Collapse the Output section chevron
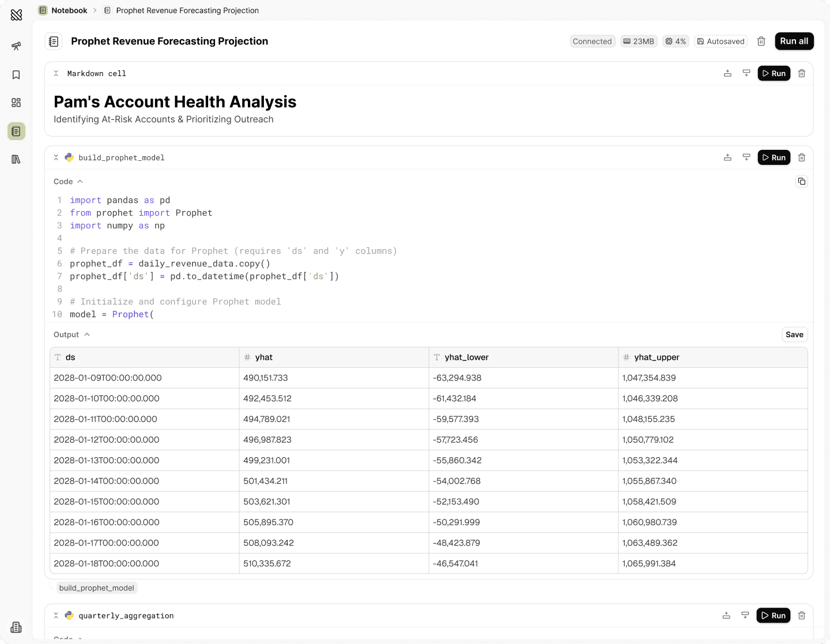 pos(87,334)
